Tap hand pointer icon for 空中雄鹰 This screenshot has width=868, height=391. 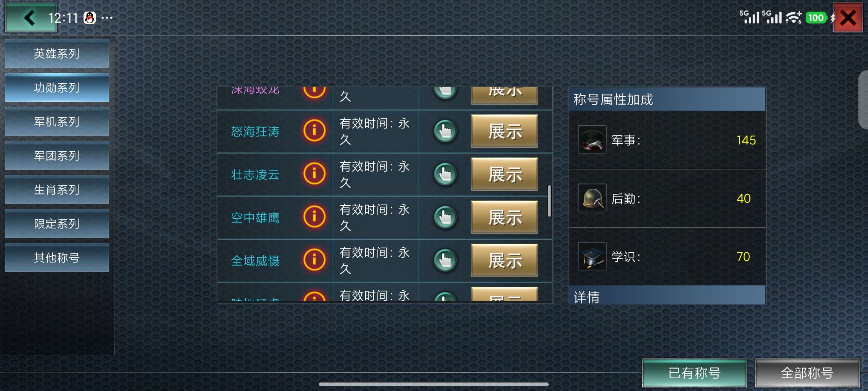click(445, 217)
